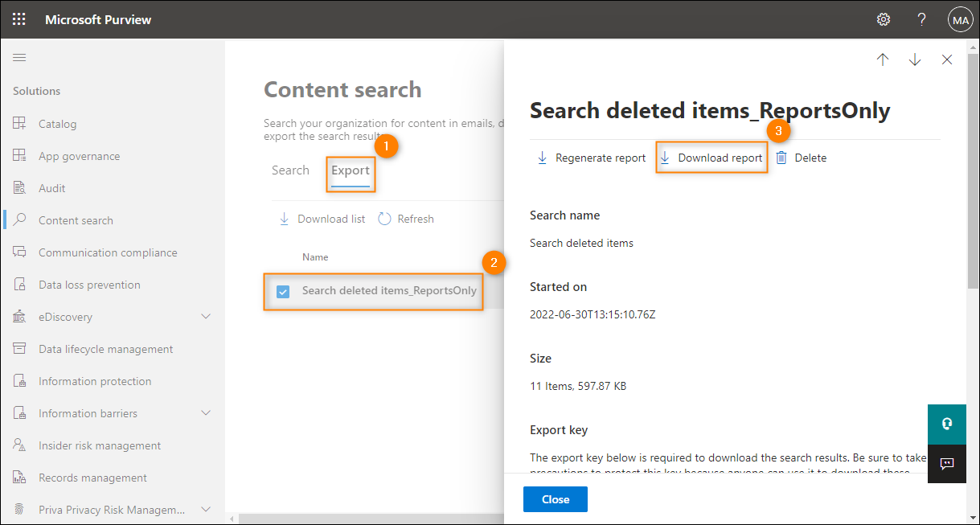This screenshot has height=525, width=980.
Task: Click the Microsoft Purview title
Action: [98, 19]
